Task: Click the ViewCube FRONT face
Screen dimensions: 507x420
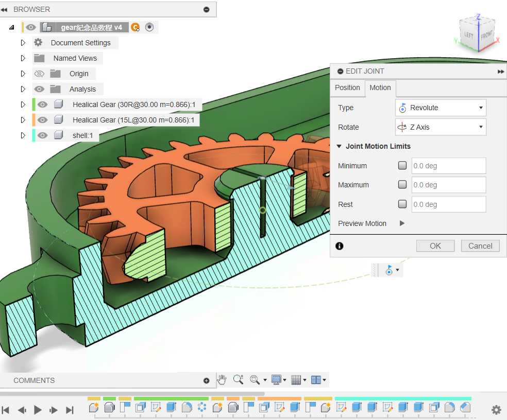Action: (x=486, y=36)
